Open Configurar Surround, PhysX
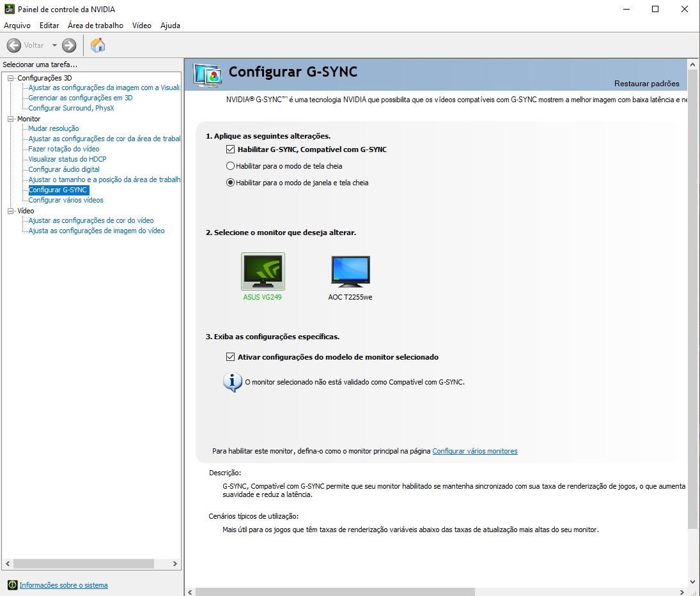 coord(72,108)
